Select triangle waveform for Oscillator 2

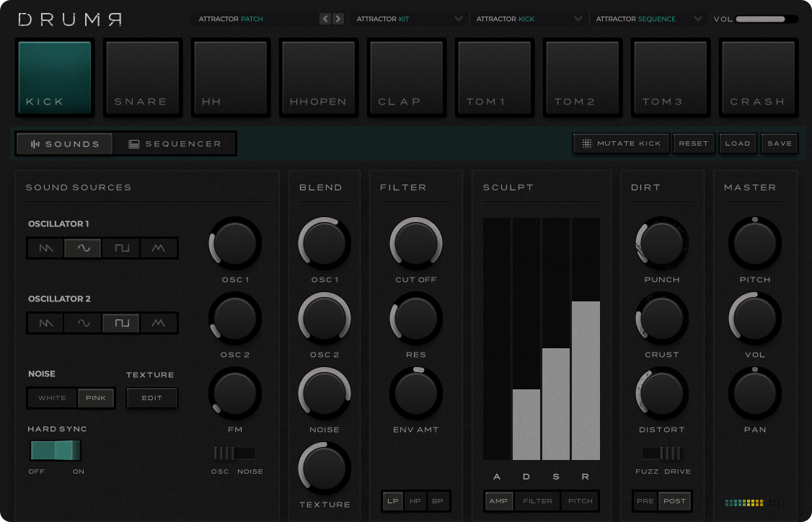pos(159,323)
